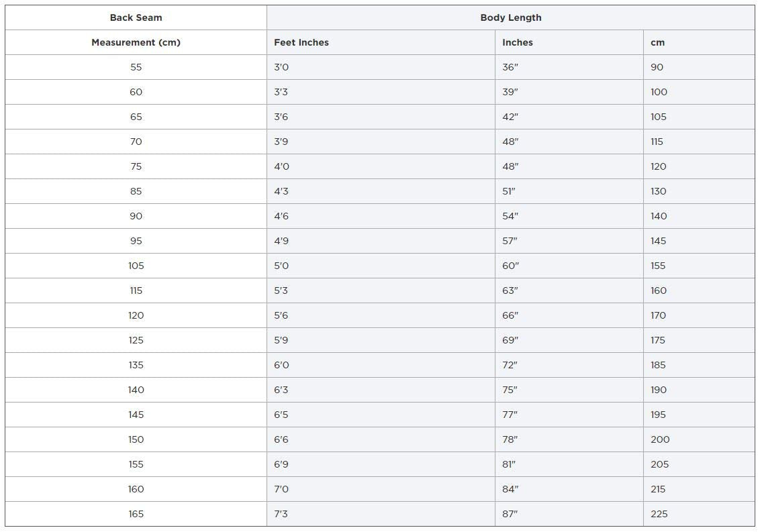760x532 pixels.
Task: Click the 5'9 feet inches cell
Action: (x=381, y=340)
